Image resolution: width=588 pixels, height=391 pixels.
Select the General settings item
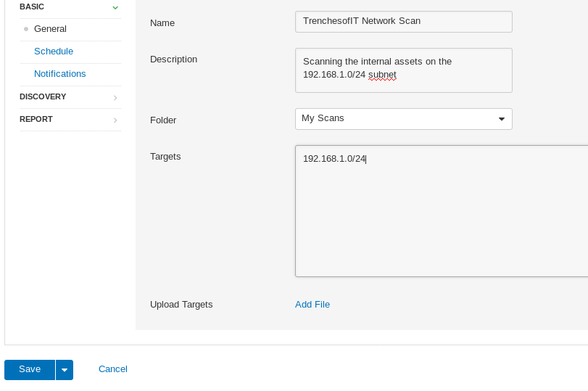[x=50, y=29]
